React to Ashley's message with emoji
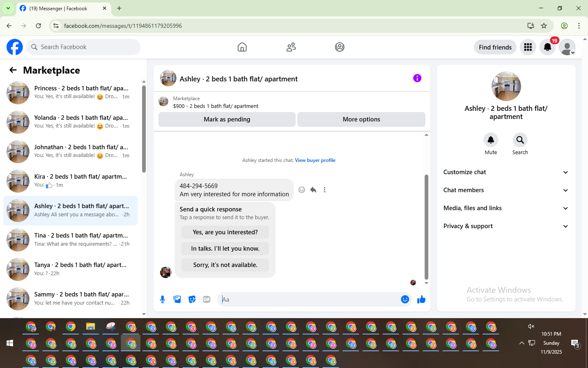 click(x=302, y=190)
